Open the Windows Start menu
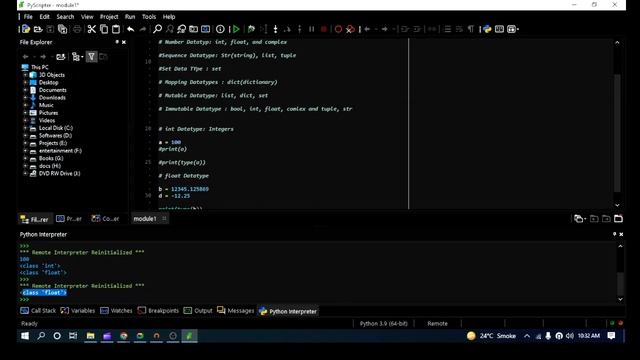The width and height of the screenshot is (640, 360). point(25,336)
